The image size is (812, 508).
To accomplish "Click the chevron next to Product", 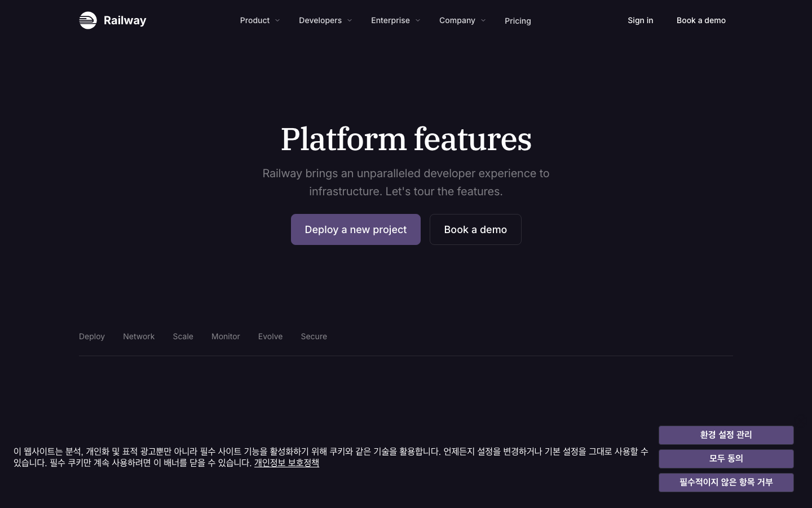I will click(277, 20).
